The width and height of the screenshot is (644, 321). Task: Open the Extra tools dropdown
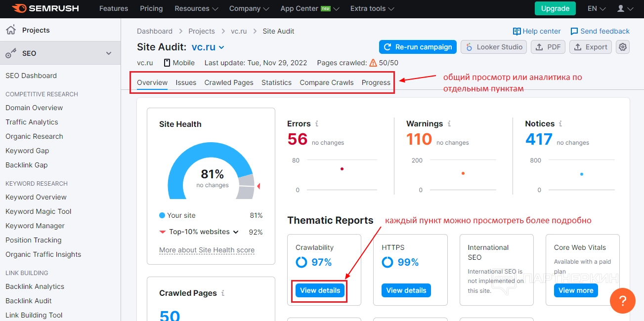pos(372,8)
